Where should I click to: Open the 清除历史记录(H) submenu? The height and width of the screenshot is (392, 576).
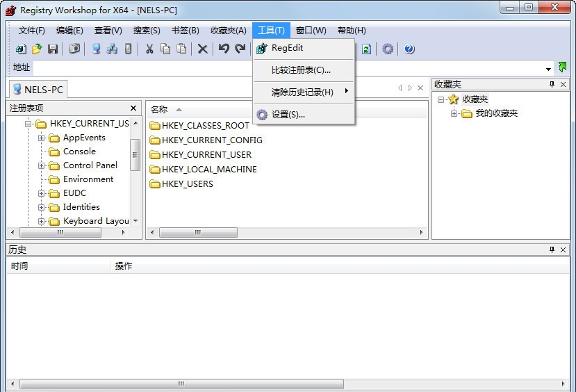(304, 92)
